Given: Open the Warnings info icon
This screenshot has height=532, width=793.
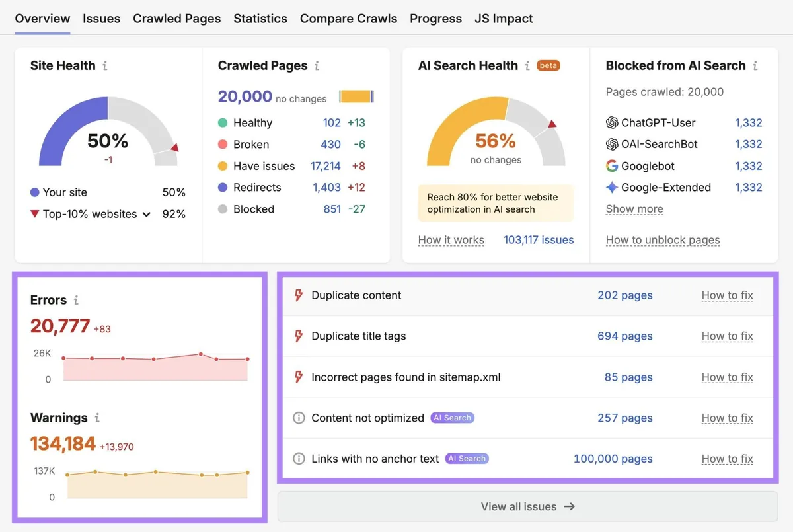Looking at the screenshot, I should 97,418.
